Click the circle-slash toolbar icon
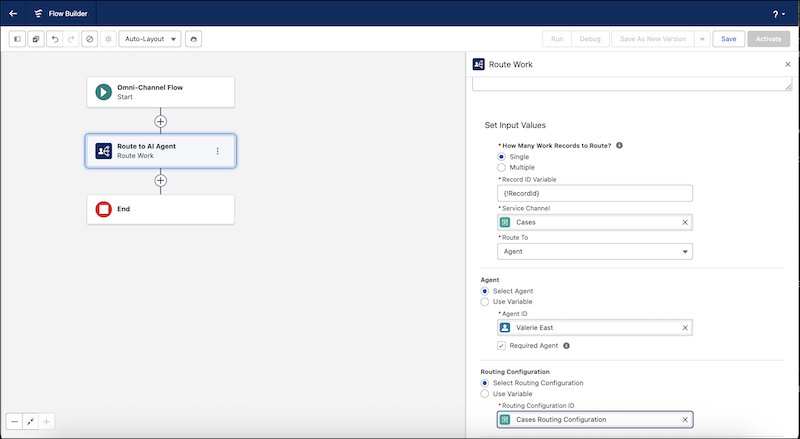 (90, 39)
